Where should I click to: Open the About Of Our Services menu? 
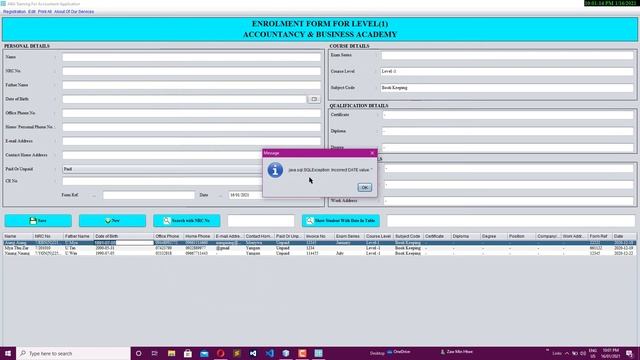74,12
